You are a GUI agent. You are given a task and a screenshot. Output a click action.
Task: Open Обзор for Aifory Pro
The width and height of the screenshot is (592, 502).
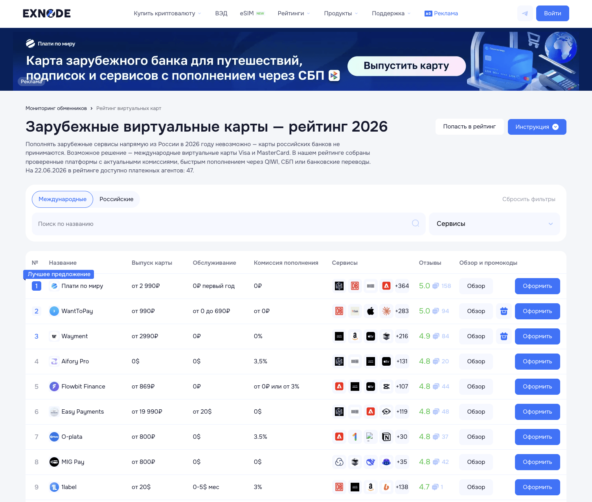476,361
